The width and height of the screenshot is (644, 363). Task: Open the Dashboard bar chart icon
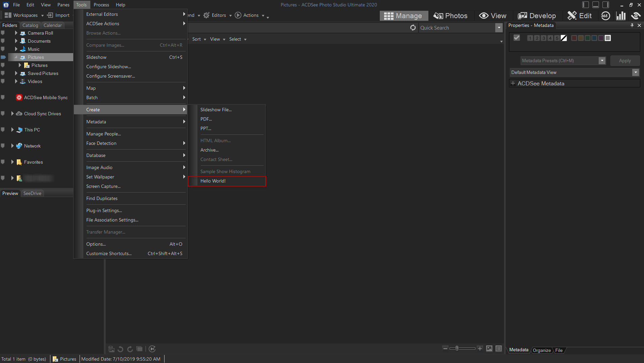[621, 16]
